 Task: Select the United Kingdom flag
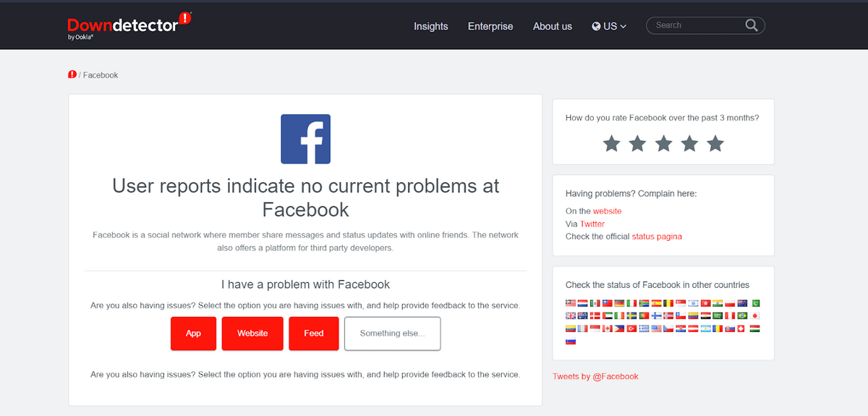click(570, 316)
